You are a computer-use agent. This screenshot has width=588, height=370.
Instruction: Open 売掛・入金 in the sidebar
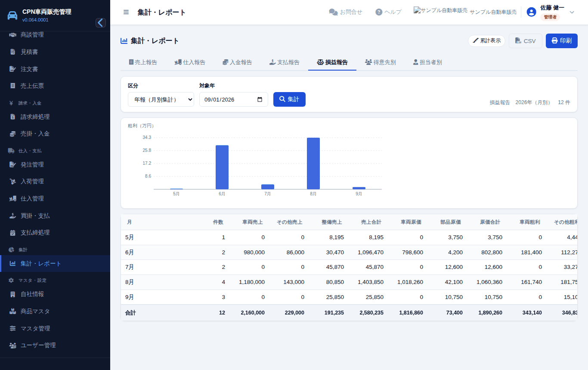click(x=55, y=134)
